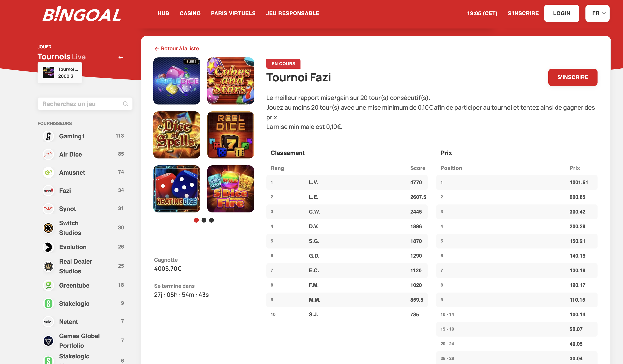Select the third carousel dot
The height and width of the screenshot is (364, 623).
pos(211,220)
